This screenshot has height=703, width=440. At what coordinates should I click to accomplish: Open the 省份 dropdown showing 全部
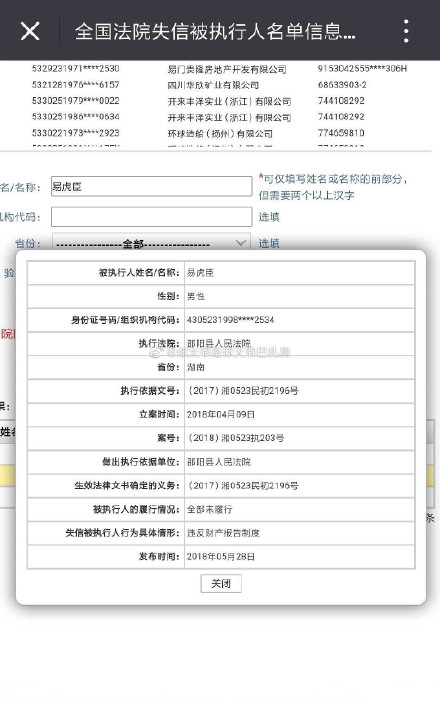(x=151, y=243)
